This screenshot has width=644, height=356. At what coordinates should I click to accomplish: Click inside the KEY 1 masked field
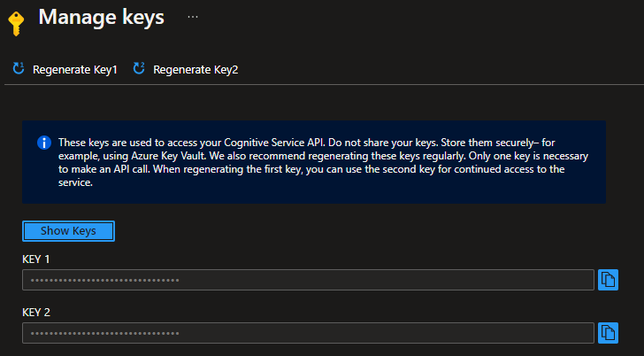click(354, 280)
